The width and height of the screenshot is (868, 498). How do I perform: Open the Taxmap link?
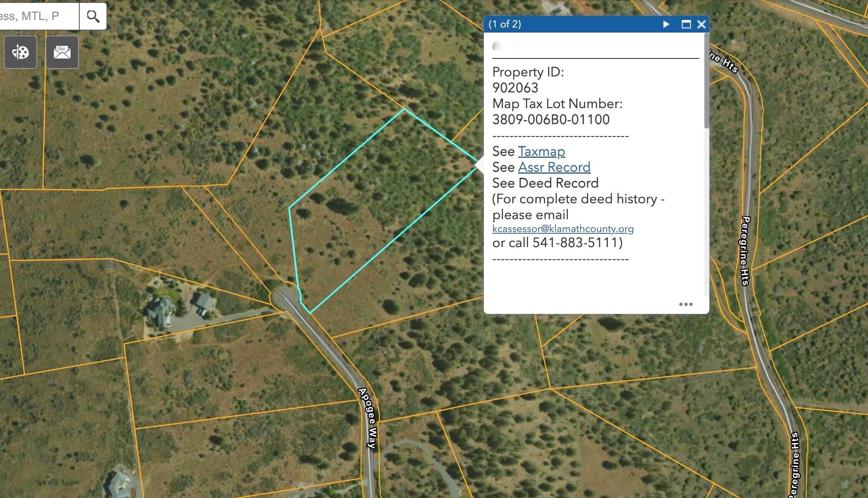[541, 152]
